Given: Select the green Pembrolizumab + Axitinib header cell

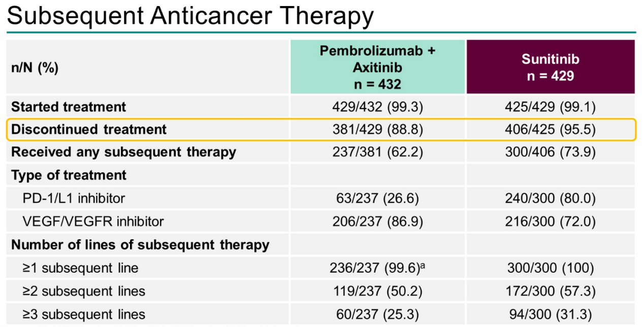Looking at the screenshot, I should click(377, 67).
